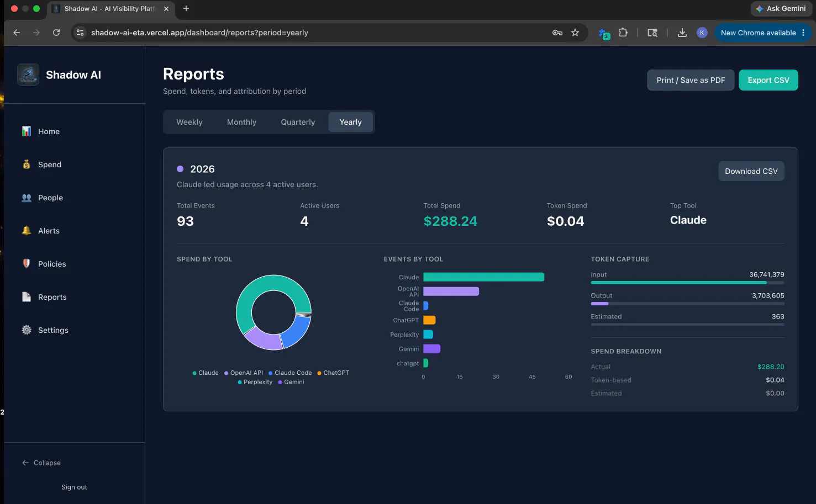Viewport: 816px width, 504px height.
Task: Click the Output token progress bar
Action: pyautogui.click(x=687, y=304)
